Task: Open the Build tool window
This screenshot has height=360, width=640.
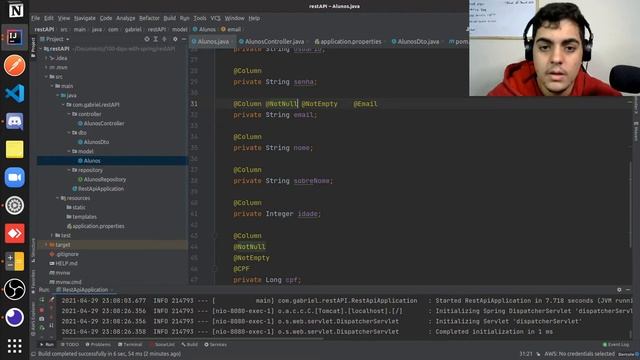Action: [189, 345]
